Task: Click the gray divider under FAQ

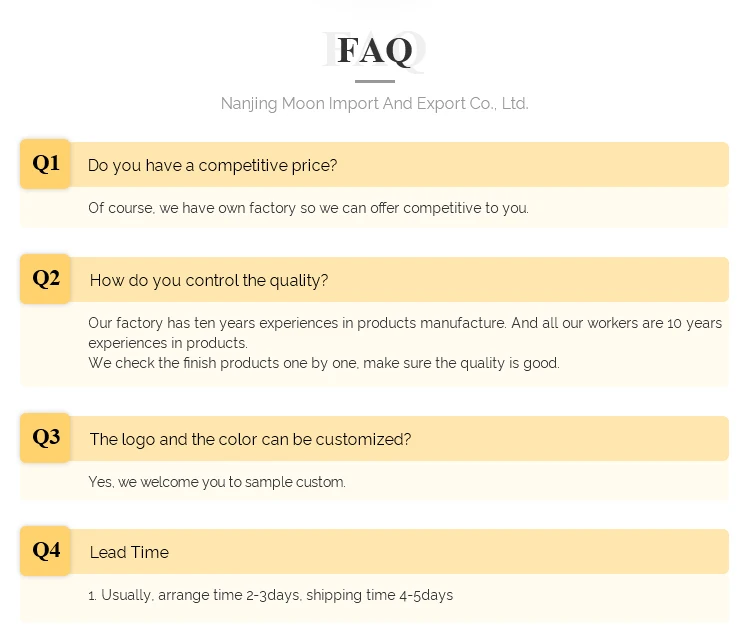Action: (x=375, y=81)
